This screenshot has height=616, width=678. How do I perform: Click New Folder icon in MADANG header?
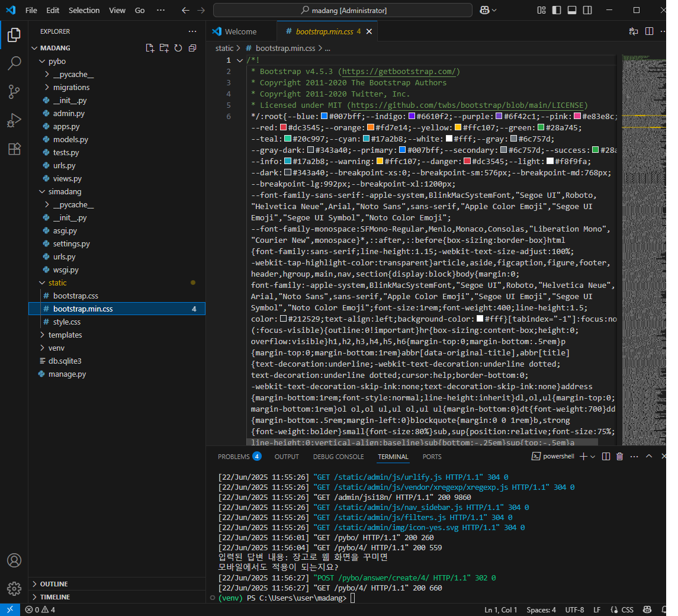(x=164, y=48)
